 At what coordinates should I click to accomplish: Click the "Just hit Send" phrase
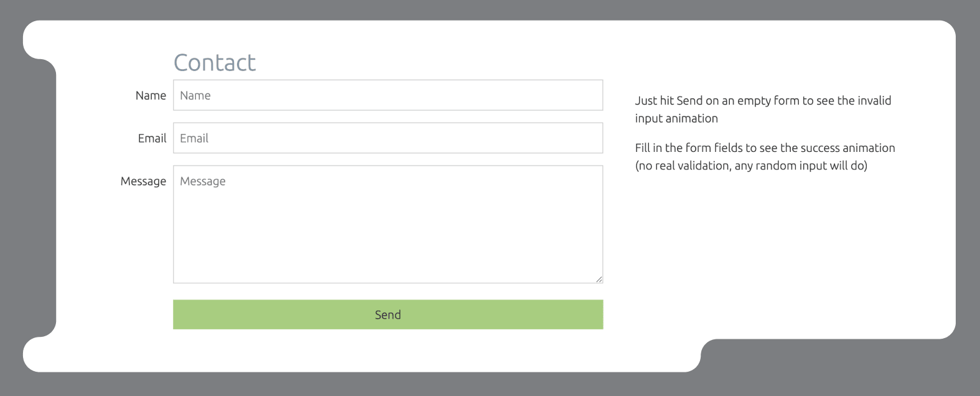(668, 101)
